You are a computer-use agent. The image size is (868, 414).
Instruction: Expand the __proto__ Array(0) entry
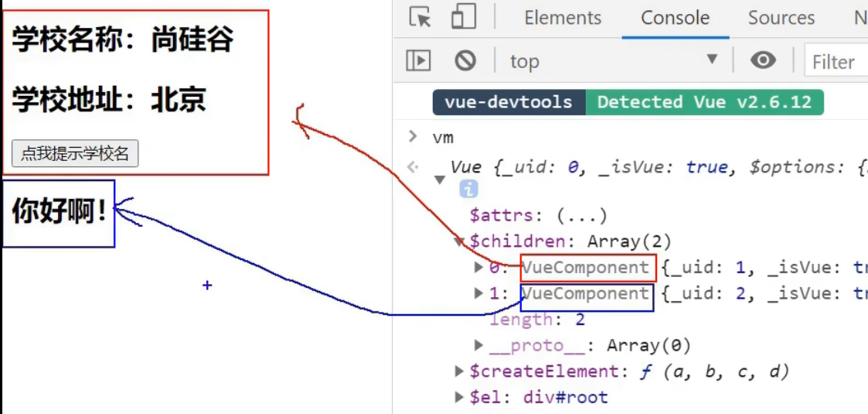pyautogui.click(x=479, y=345)
